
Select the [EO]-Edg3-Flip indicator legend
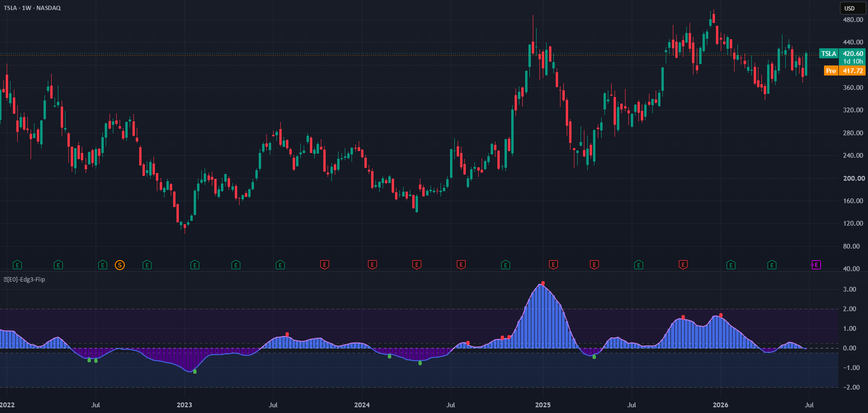click(x=24, y=280)
